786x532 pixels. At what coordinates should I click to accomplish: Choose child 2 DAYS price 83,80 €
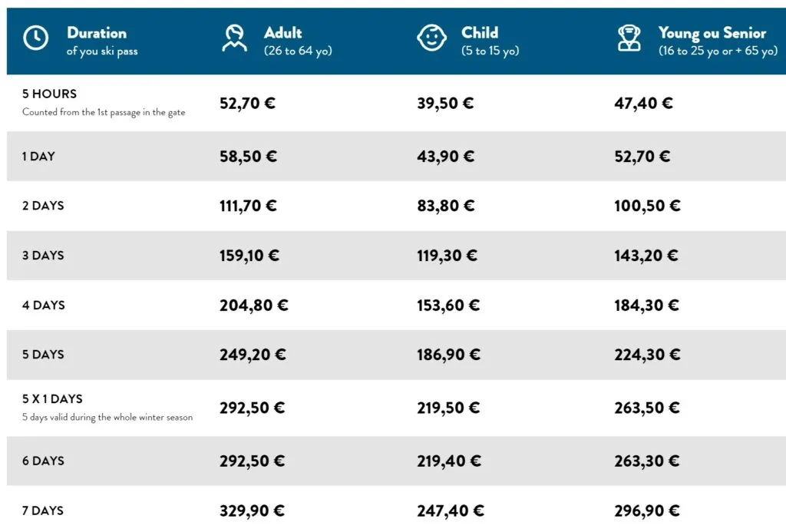(x=445, y=206)
